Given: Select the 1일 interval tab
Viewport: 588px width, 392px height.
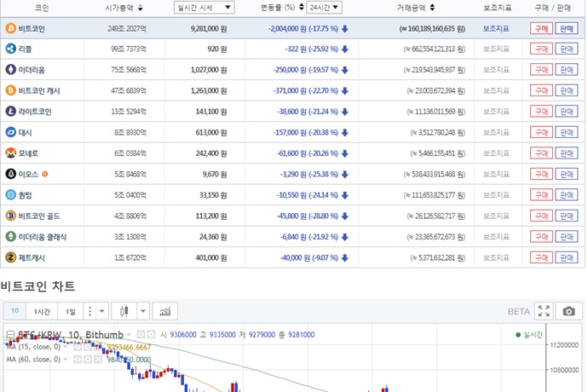Looking at the screenshot, I should [71, 311].
